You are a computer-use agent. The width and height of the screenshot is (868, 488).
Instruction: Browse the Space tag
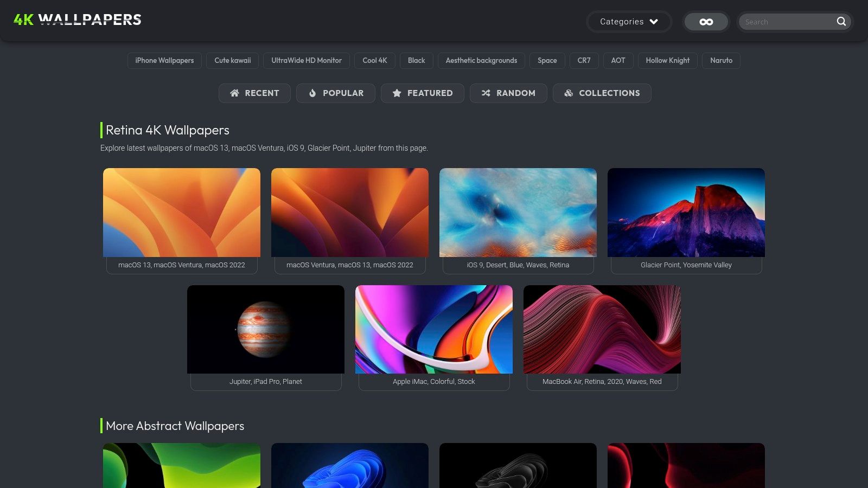click(x=547, y=61)
